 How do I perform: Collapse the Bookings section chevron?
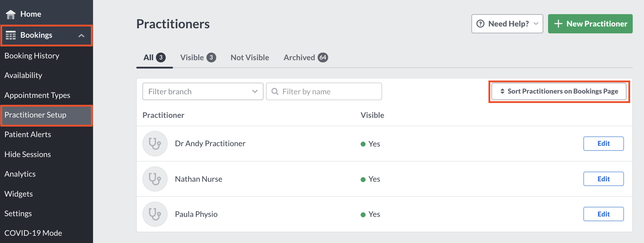[x=81, y=35]
